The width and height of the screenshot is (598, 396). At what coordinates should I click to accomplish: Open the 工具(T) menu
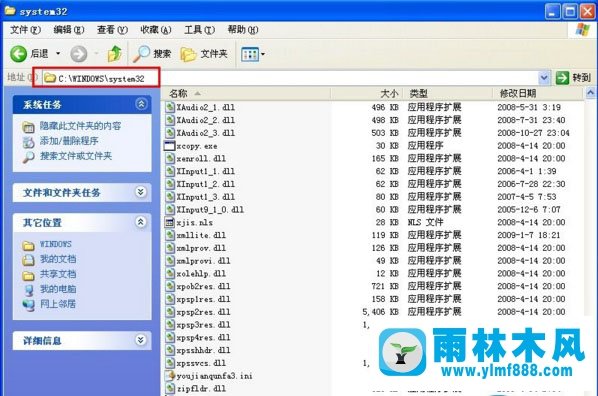click(x=200, y=30)
